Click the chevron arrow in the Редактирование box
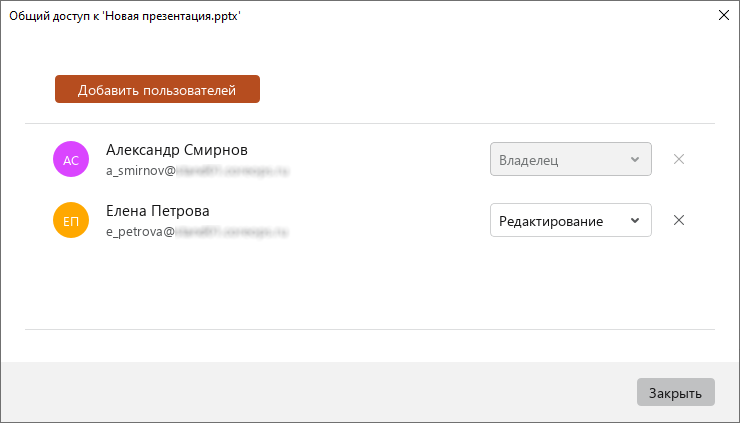The height and width of the screenshot is (423, 740). tap(635, 220)
